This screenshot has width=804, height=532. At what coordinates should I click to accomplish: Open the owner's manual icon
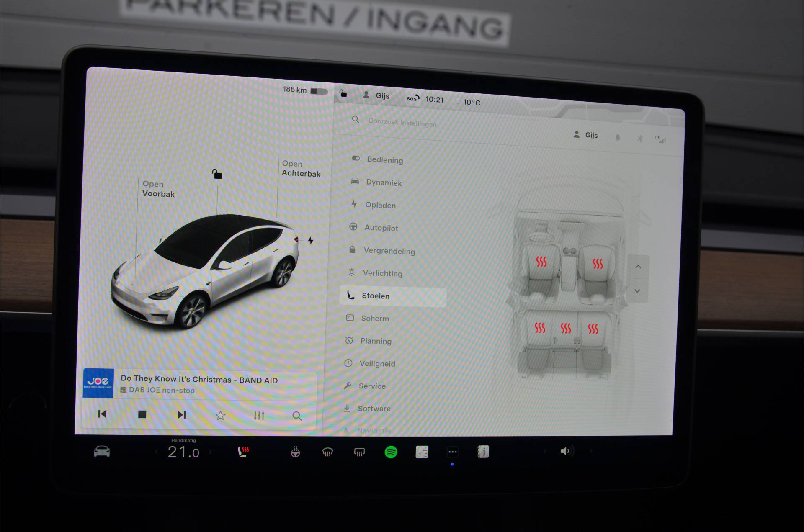click(483, 452)
